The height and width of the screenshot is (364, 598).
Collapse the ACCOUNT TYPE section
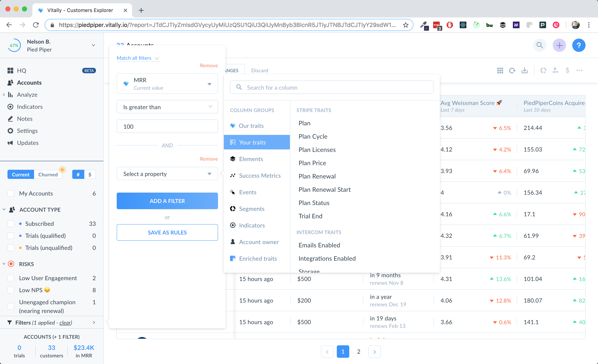(x=4, y=210)
